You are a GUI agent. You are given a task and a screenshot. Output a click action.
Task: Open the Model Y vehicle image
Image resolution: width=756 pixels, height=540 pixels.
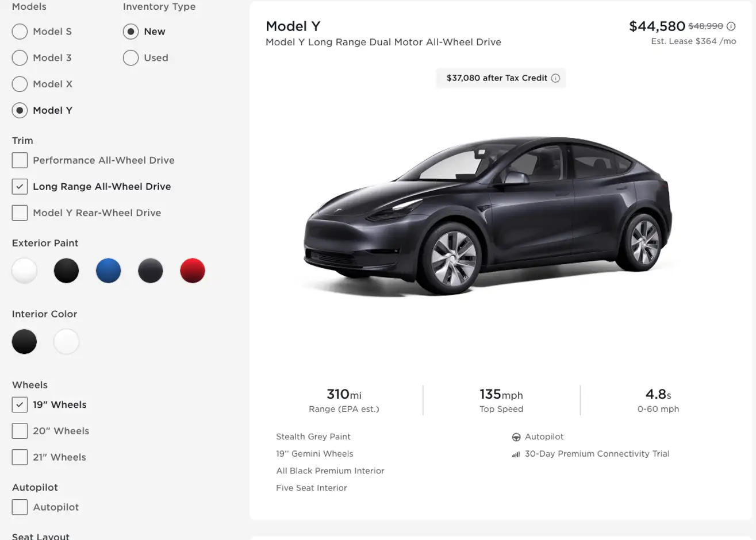click(x=488, y=215)
